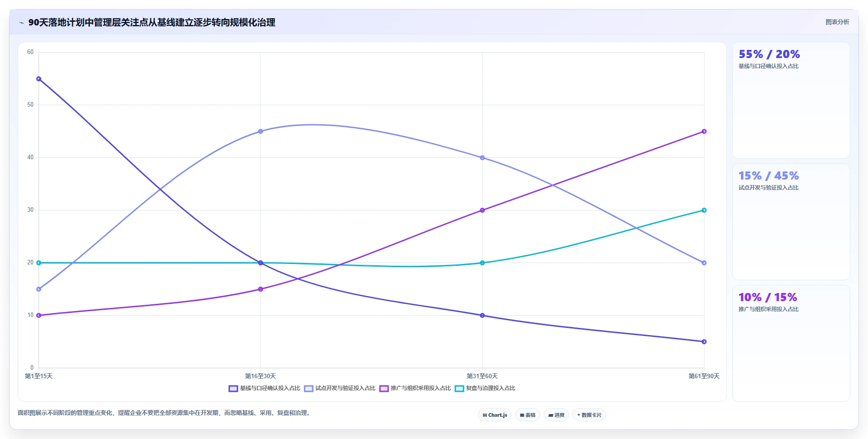This screenshot has height=439, width=868.
Task: Click the footnote text starting 面积图展示
Action: 165,413
